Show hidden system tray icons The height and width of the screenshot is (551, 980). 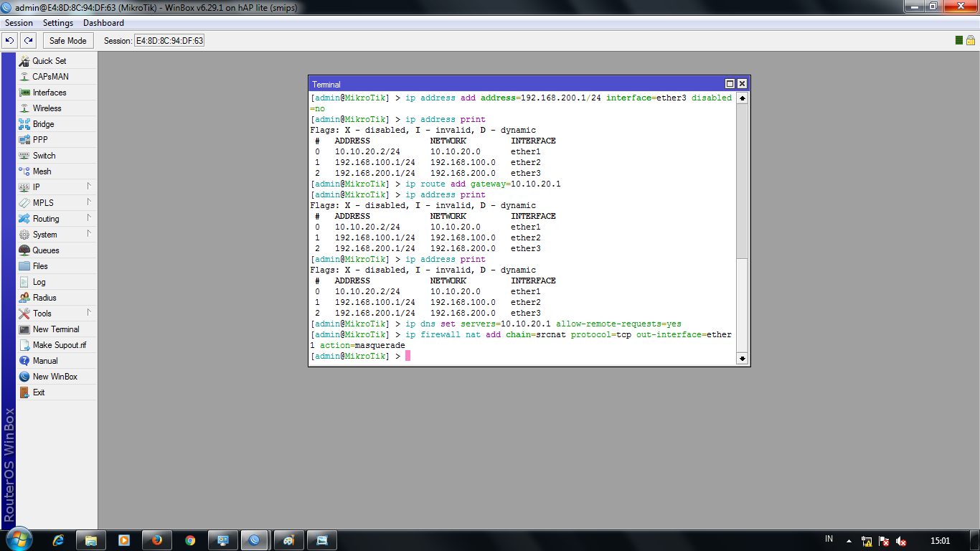click(x=849, y=541)
